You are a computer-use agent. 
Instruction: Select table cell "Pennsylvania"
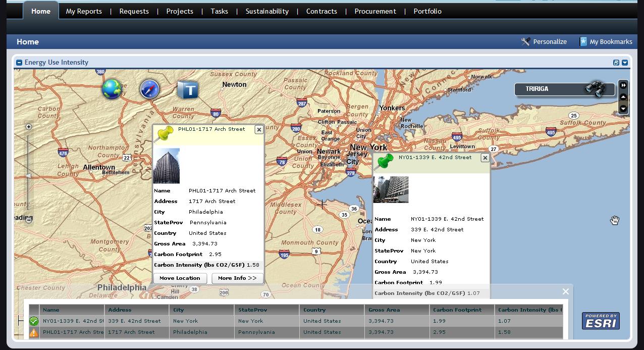(267, 332)
